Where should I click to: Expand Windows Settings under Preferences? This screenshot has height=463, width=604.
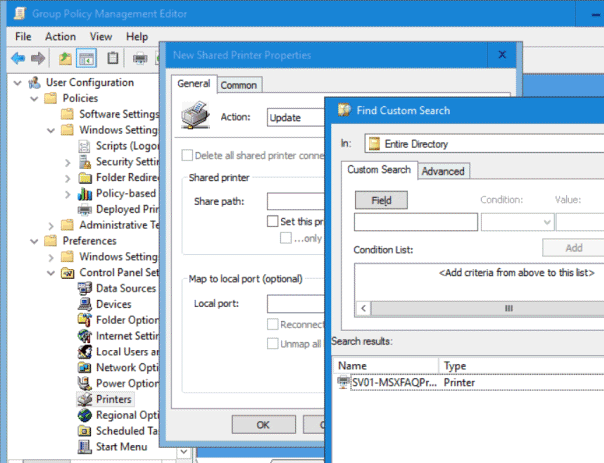coord(51,257)
